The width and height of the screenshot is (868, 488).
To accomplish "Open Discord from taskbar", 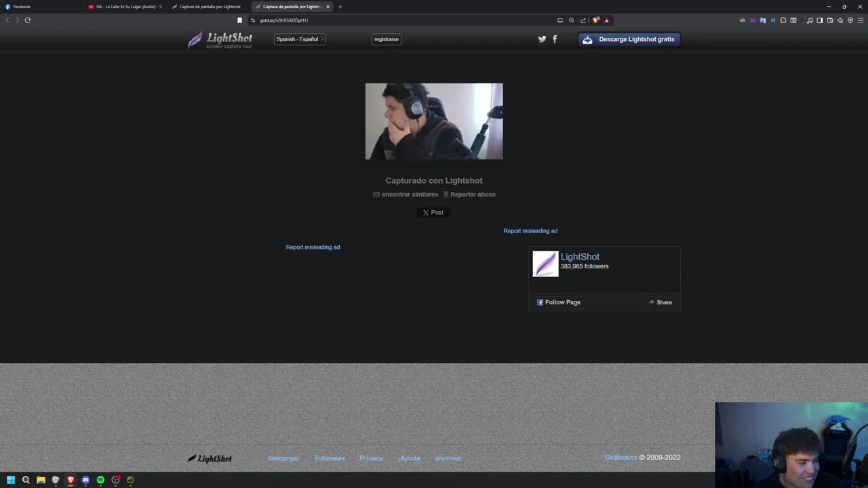I will [85, 480].
